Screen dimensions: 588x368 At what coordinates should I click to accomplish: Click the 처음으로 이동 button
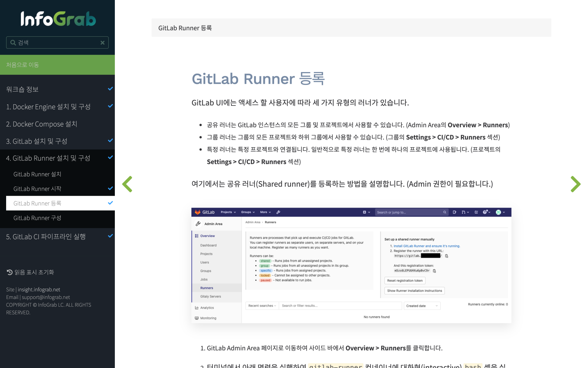[x=57, y=65]
